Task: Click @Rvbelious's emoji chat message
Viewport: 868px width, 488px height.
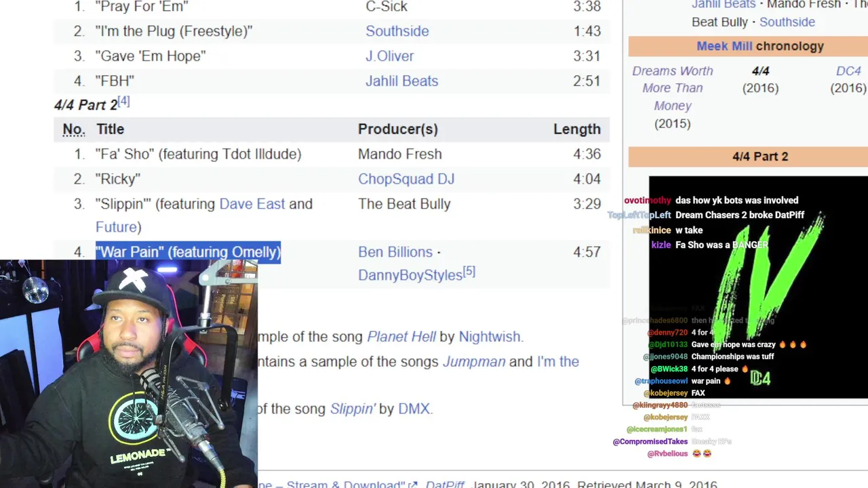Action: pyautogui.click(x=701, y=454)
